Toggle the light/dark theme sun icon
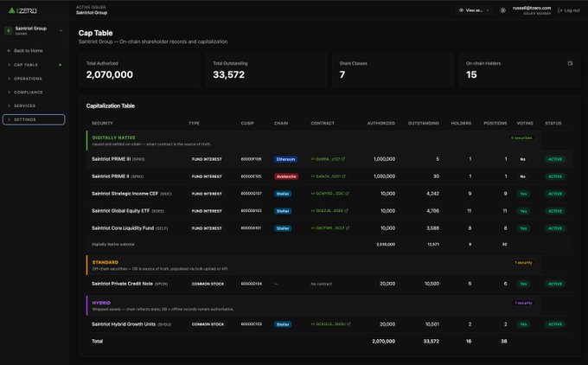 (503, 10)
